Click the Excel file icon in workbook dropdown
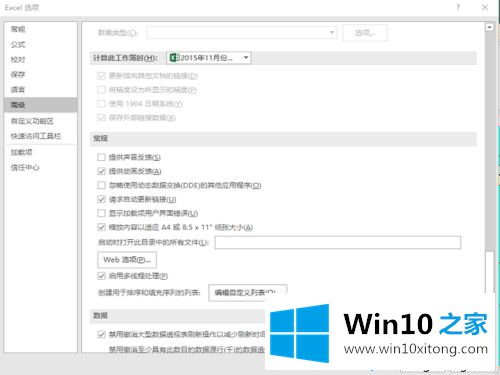Screen dimensions: 500x375 (x=174, y=58)
